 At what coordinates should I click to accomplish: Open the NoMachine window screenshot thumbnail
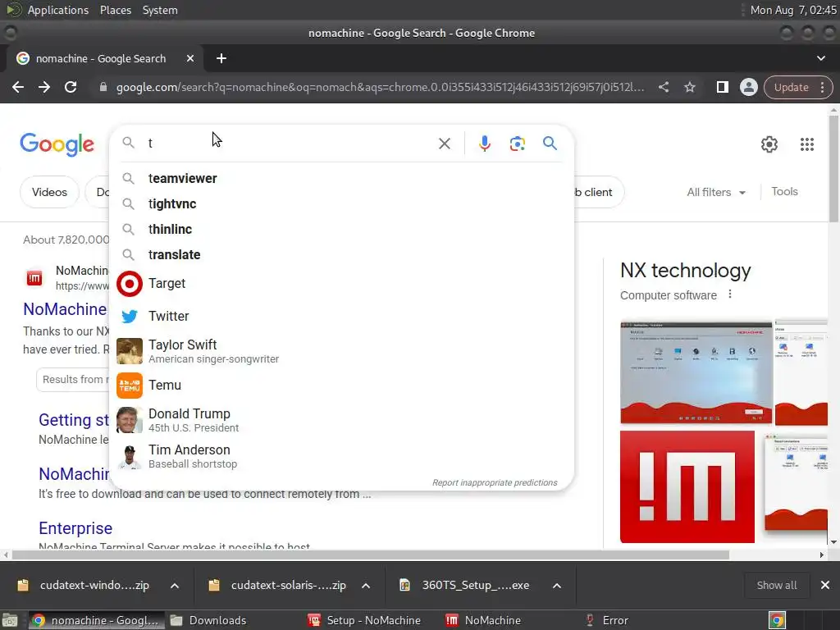click(696, 373)
